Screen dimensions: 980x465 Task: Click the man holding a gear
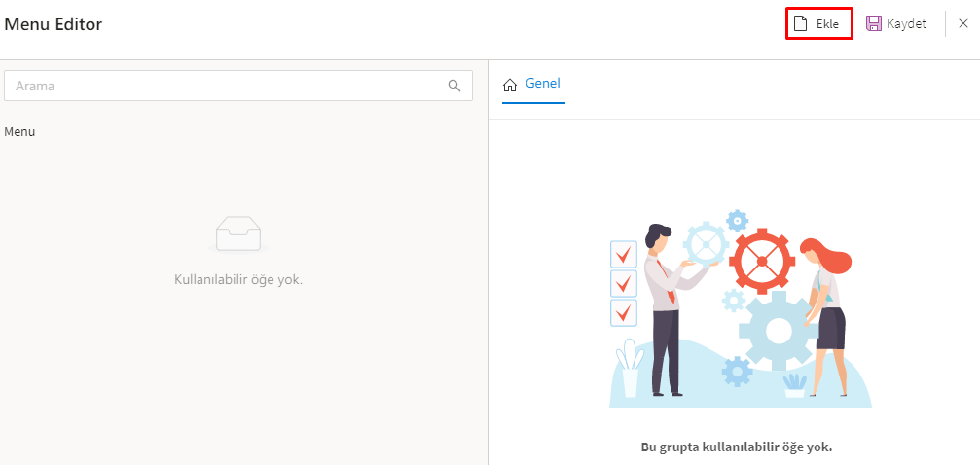(667, 311)
